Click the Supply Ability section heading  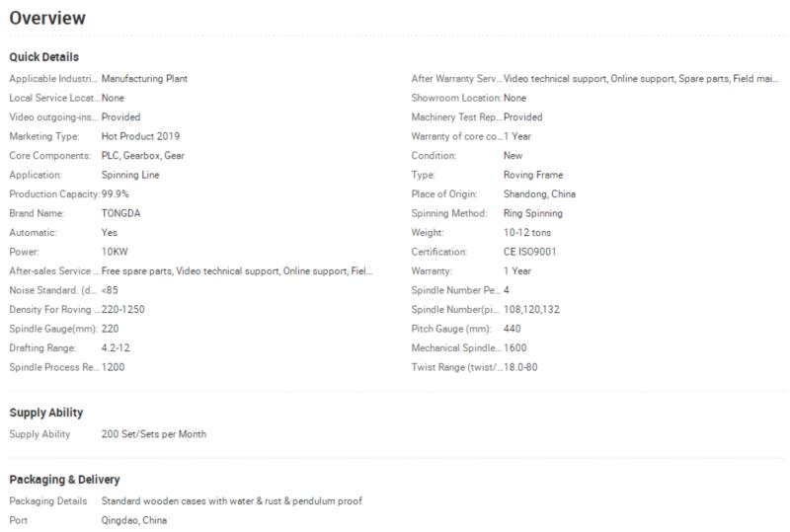coord(45,413)
